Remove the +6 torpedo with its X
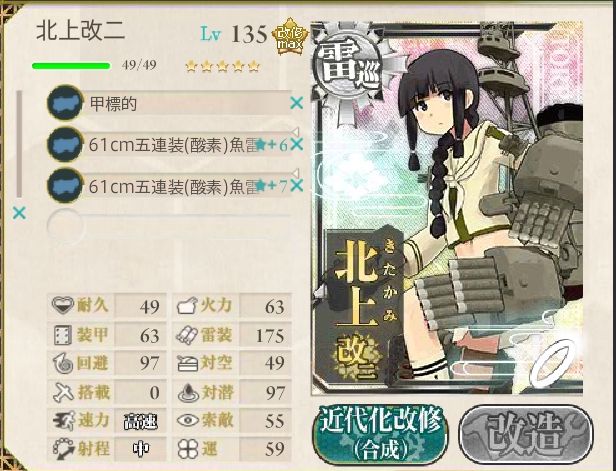 pos(297,145)
